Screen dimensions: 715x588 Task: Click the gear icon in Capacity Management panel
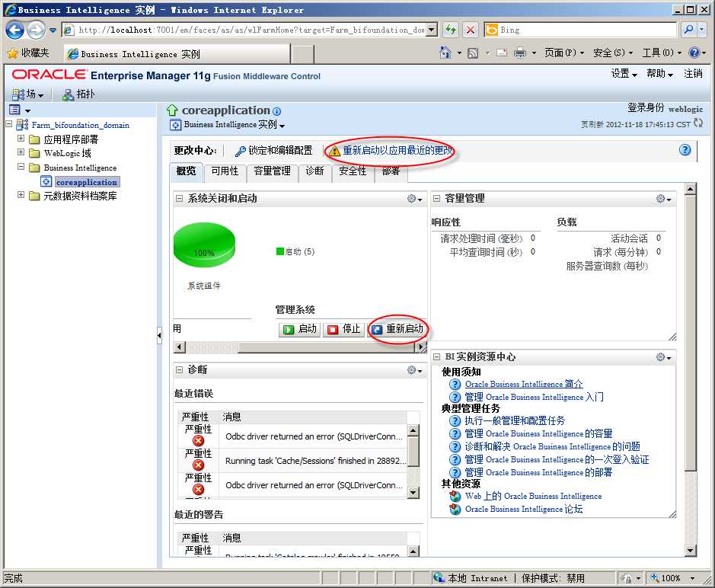(663, 199)
